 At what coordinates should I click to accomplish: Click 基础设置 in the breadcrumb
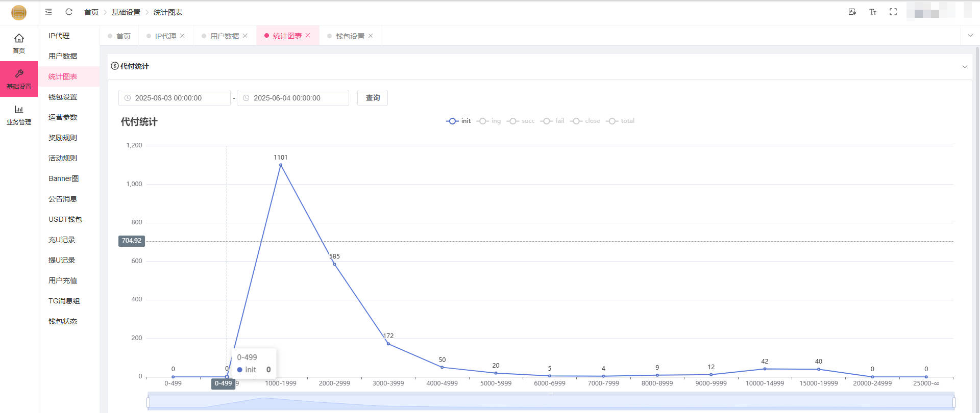[126, 12]
